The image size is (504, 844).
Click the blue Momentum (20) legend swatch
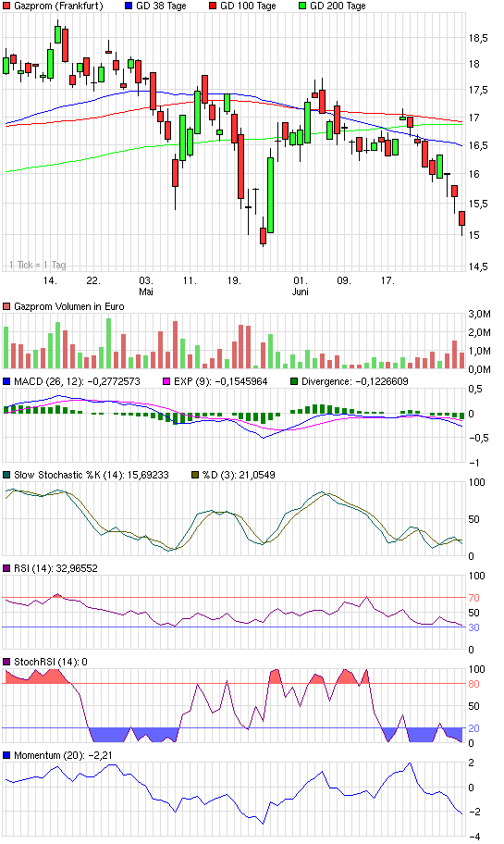(6, 756)
